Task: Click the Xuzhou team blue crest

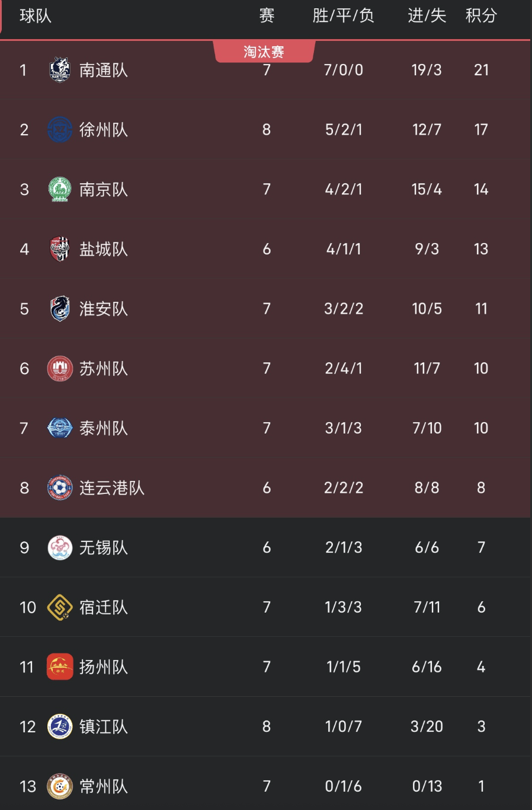Action: [60, 130]
